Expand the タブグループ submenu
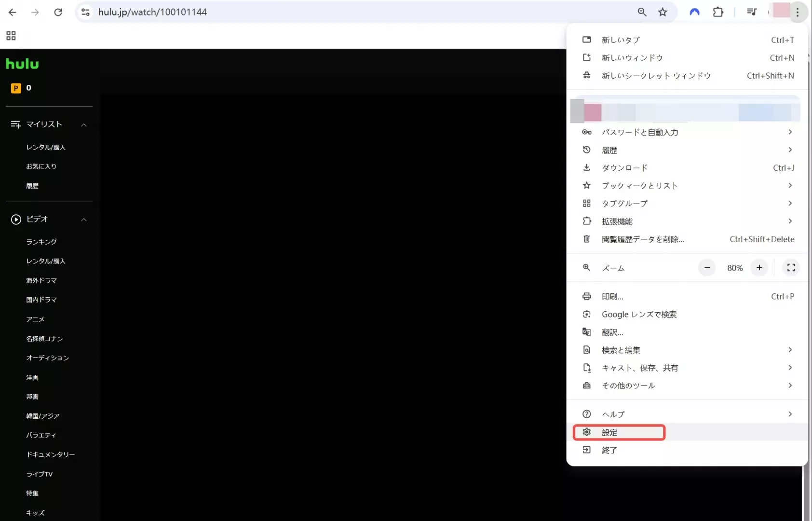Image resolution: width=812 pixels, height=521 pixels. click(687, 204)
